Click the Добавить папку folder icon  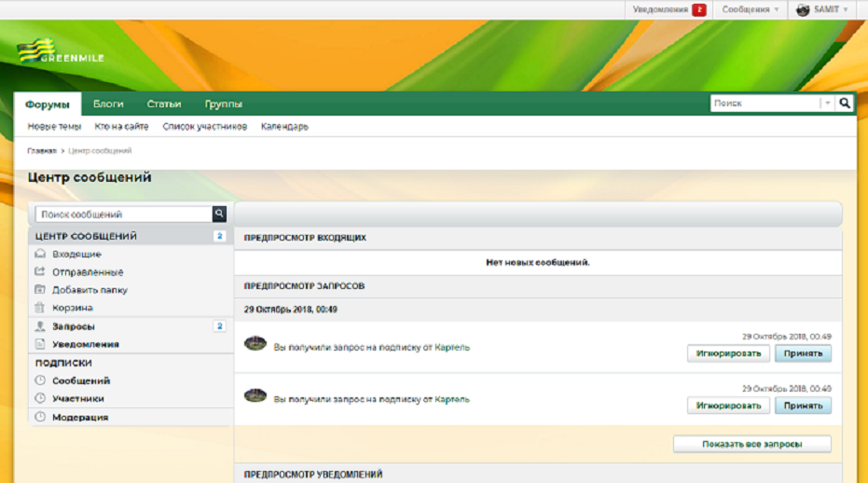pos(40,289)
